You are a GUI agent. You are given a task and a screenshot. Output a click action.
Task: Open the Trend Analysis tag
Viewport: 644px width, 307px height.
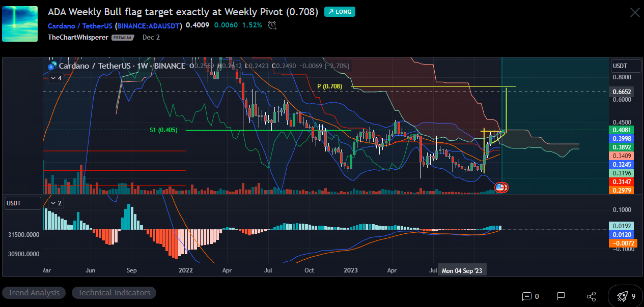pyautogui.click(x=34, y=293)
